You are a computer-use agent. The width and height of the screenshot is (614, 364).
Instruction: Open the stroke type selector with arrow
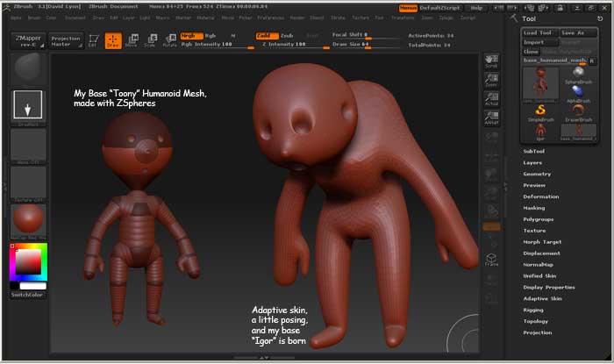click(x=28, y=106)
